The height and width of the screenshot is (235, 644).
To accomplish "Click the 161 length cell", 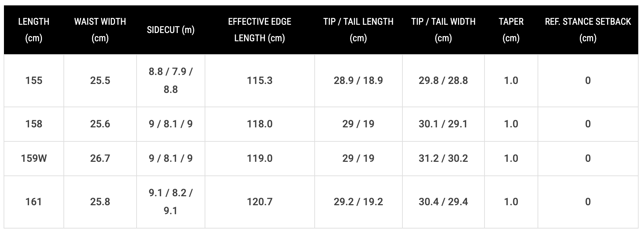I will coord(34,202).
